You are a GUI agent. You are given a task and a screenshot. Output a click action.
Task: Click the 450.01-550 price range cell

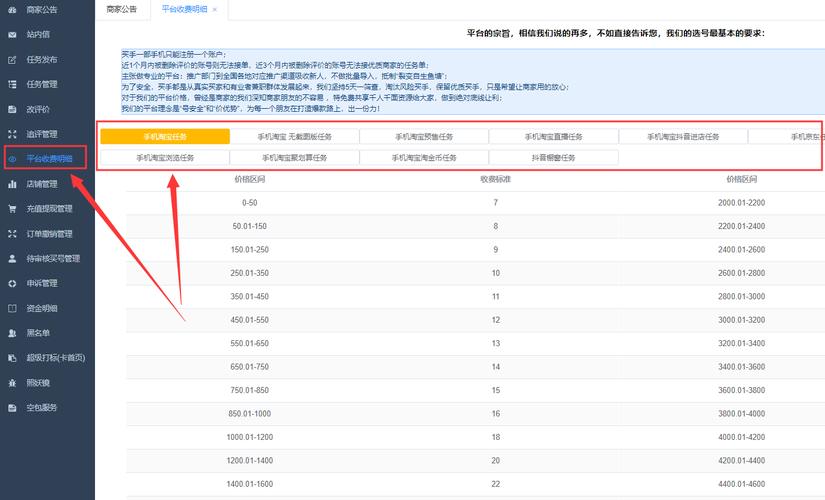(249, 320)
